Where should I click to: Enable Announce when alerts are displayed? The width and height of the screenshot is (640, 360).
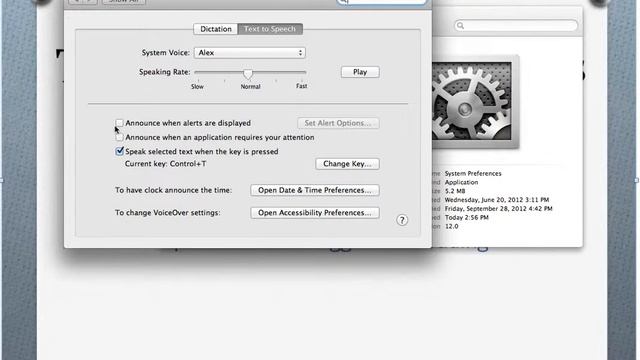click(x=119, y=123)
